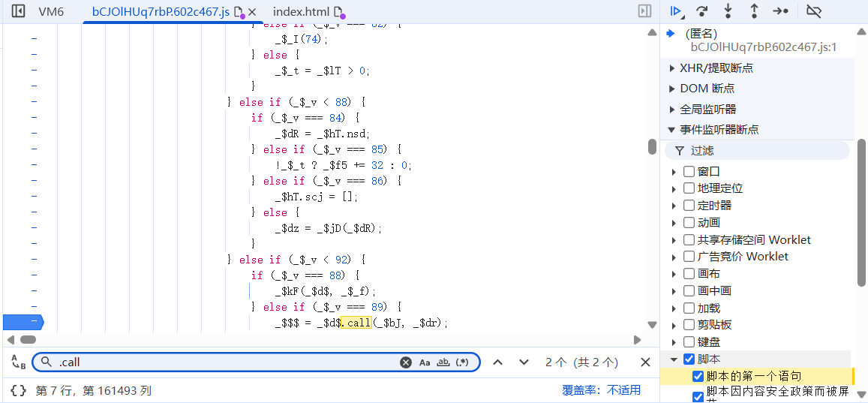Click the 覆盖率: 不适用 link

tap(602, 390)
